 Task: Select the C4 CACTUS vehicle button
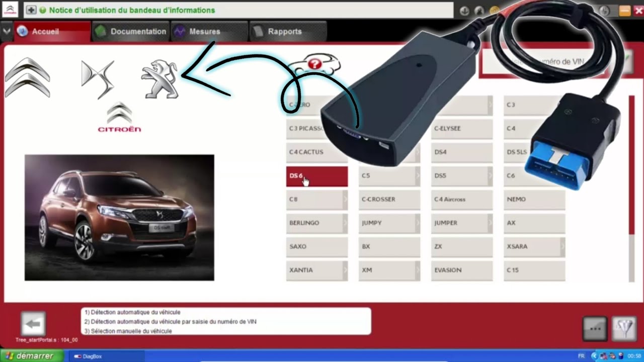coord(317,152)
